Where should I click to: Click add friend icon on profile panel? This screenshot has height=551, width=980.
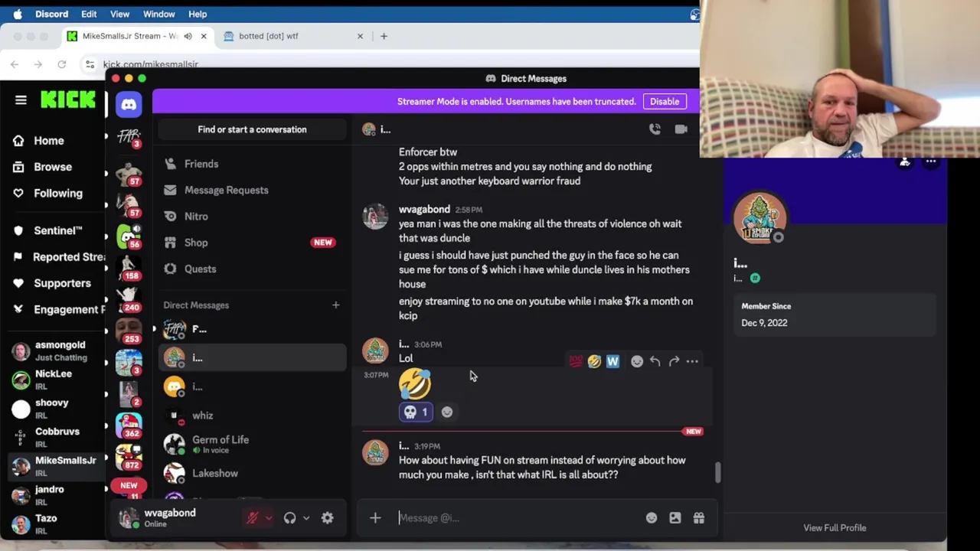[905, 161]
